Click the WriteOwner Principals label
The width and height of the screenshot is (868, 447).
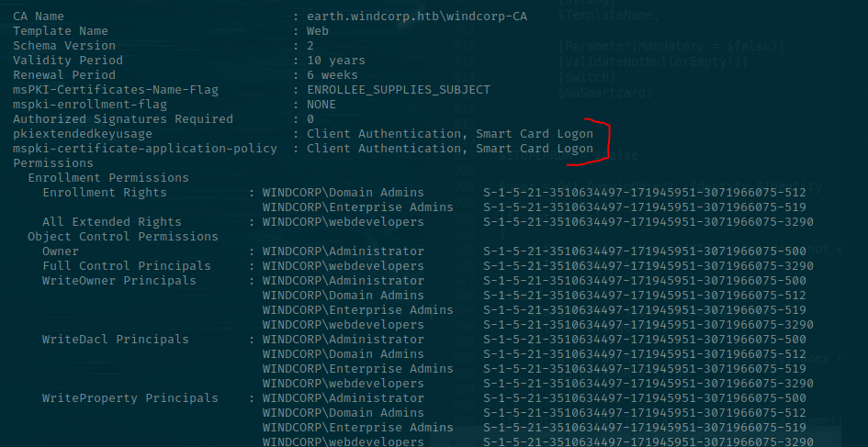[x=119, y=281]
